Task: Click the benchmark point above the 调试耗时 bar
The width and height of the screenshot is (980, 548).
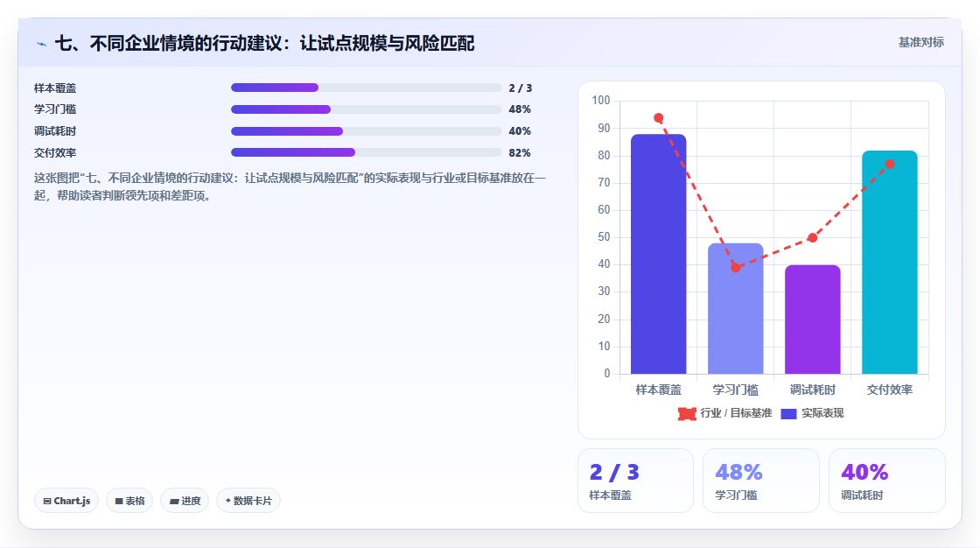Action: pos(813,238)
